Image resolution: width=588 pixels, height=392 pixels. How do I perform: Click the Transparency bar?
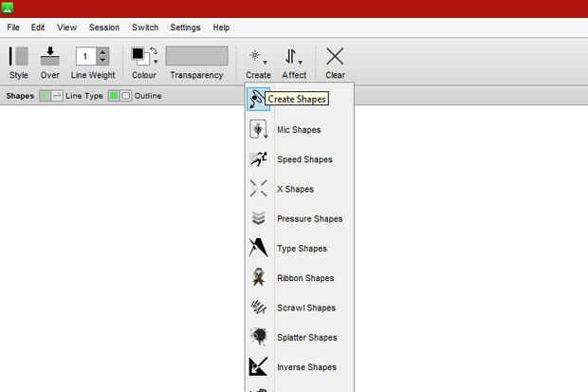(197, 56)
